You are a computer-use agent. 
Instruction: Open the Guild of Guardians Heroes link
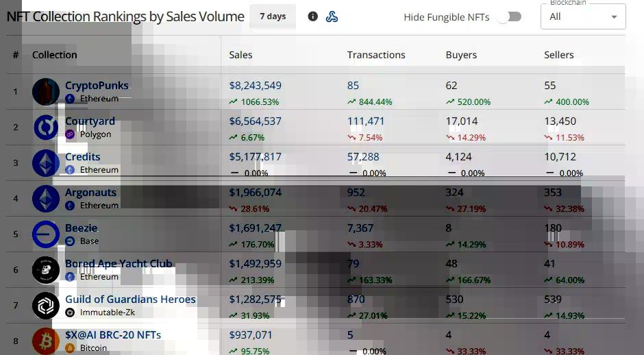[x=130, y=299]
